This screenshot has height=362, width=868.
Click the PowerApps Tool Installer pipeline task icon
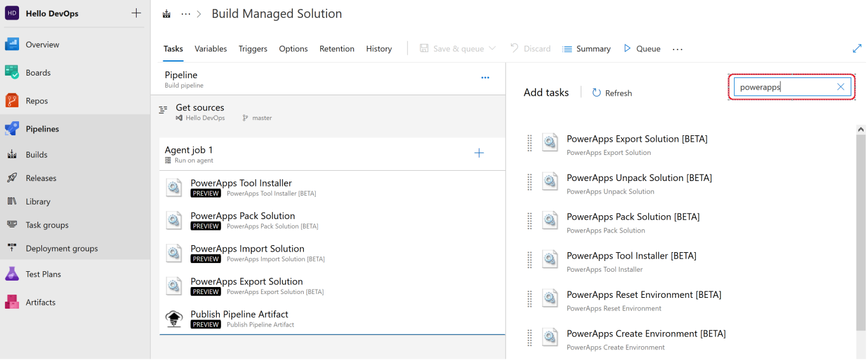pyautogui.click(x=174, y=187)
